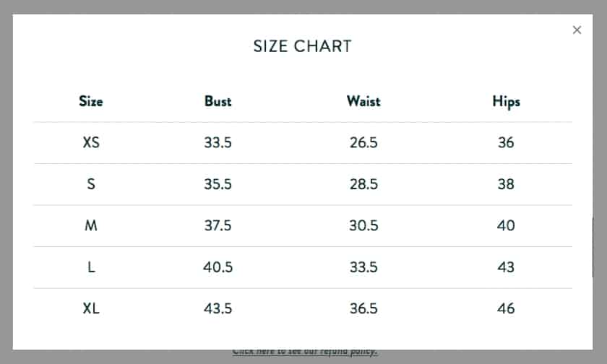Select the Hips column header
Viewport: 607px width, 364px height.
click(506, 102)
